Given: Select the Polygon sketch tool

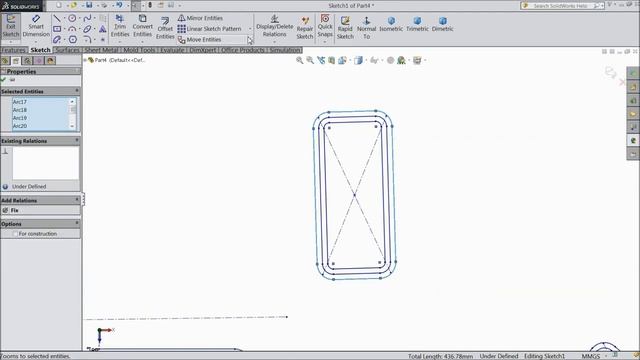Looking at the screenshot, I should pos(73,40).
